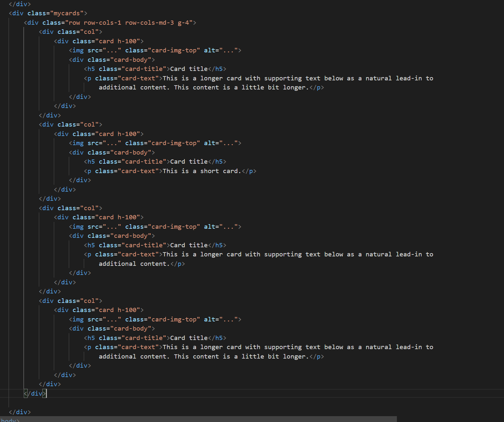Click the "row-cols-1" class name
Image resolution: width=504 pixels, height=422 pixels.
tap(103, 23)
